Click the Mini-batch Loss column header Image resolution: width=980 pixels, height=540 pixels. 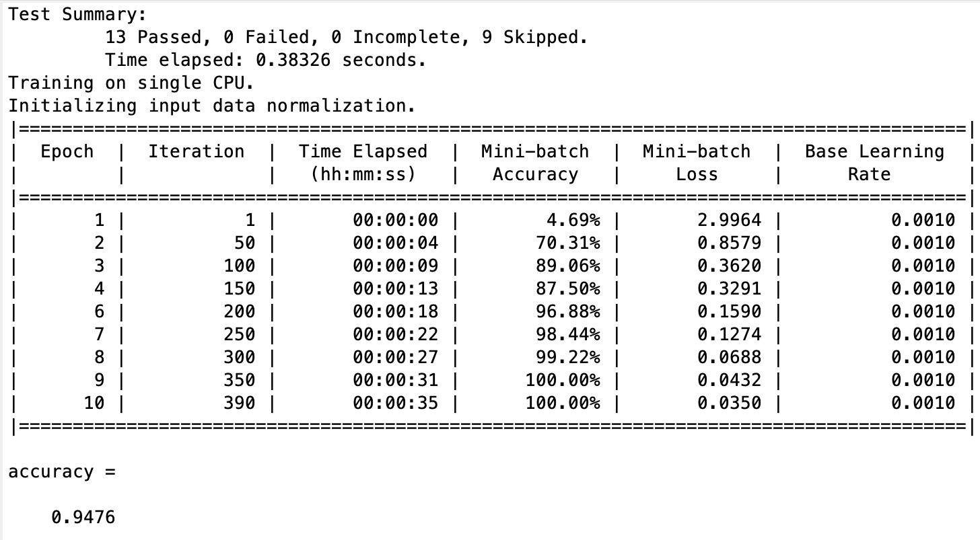click(x=696, y=163)
